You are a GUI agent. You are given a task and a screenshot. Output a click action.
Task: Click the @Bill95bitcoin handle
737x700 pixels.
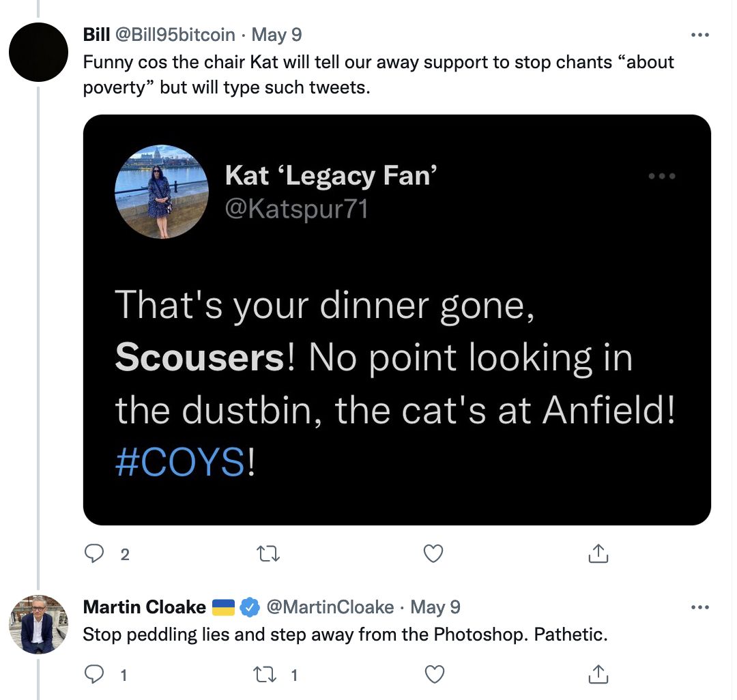179,35
